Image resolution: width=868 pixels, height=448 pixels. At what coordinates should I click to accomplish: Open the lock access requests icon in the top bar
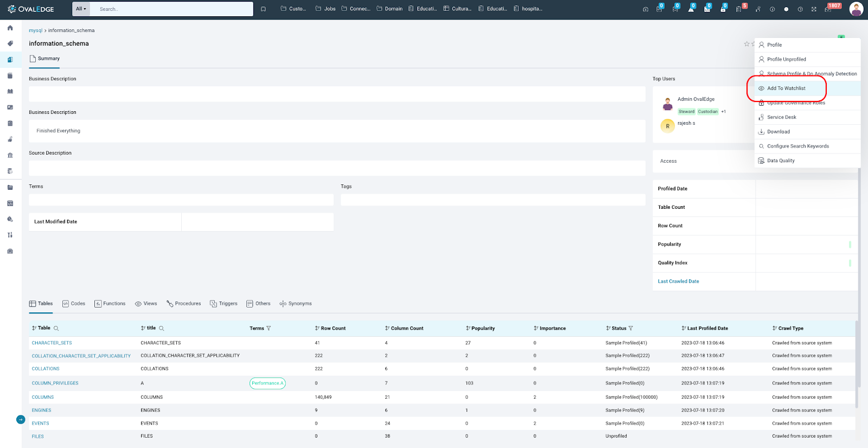[x=723, y=9]
